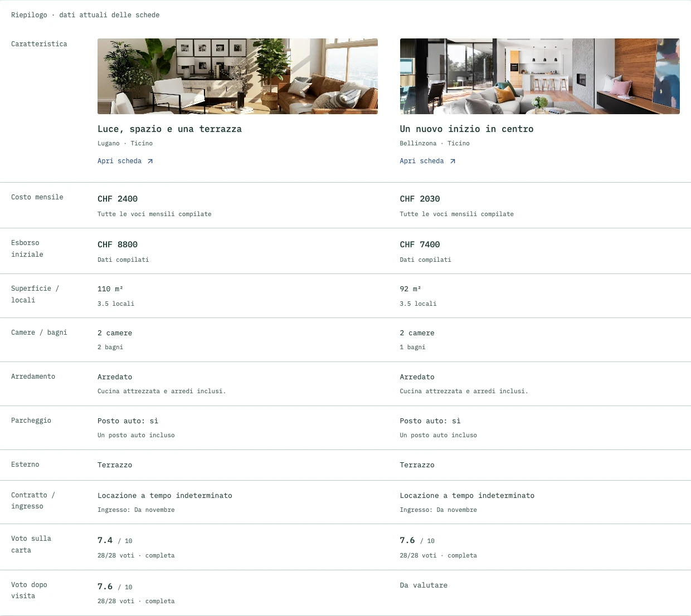Click the '92 m²' surface value
The width and height of the screenshot is (691, 616).
(410, 289)
